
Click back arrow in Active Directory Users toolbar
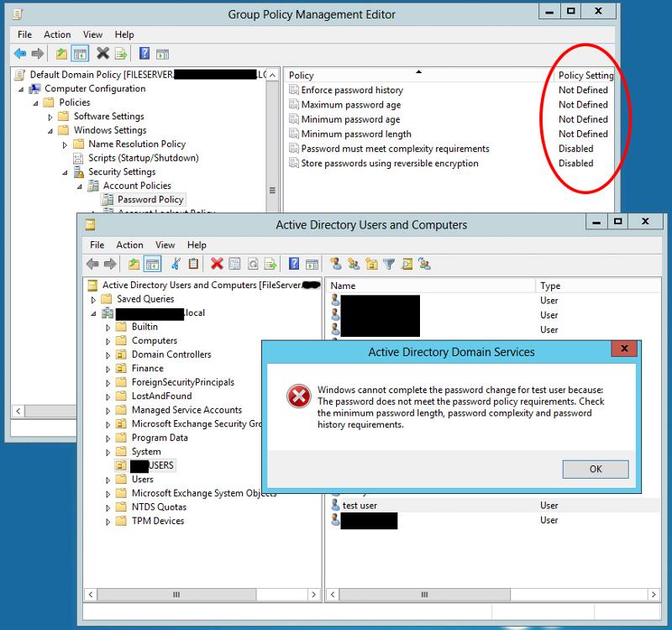92,264
